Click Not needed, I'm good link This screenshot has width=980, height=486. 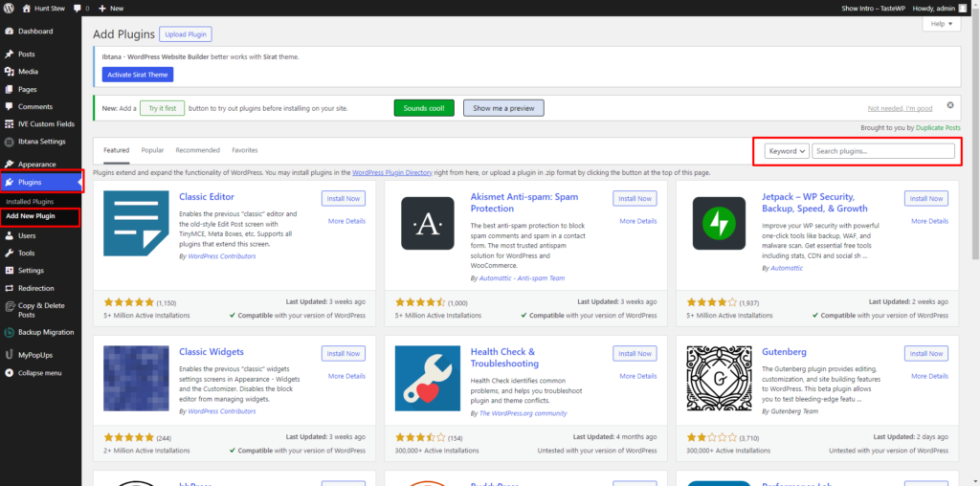click(900, 109)
